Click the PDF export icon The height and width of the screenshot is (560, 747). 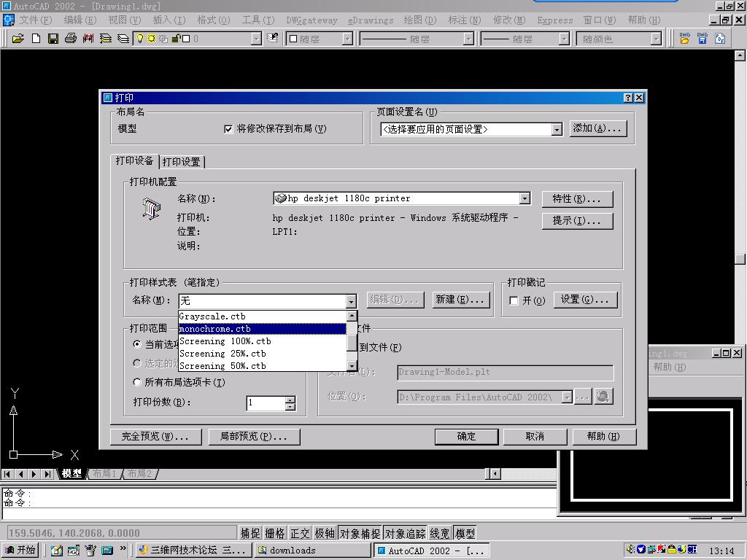coord(720,39)
